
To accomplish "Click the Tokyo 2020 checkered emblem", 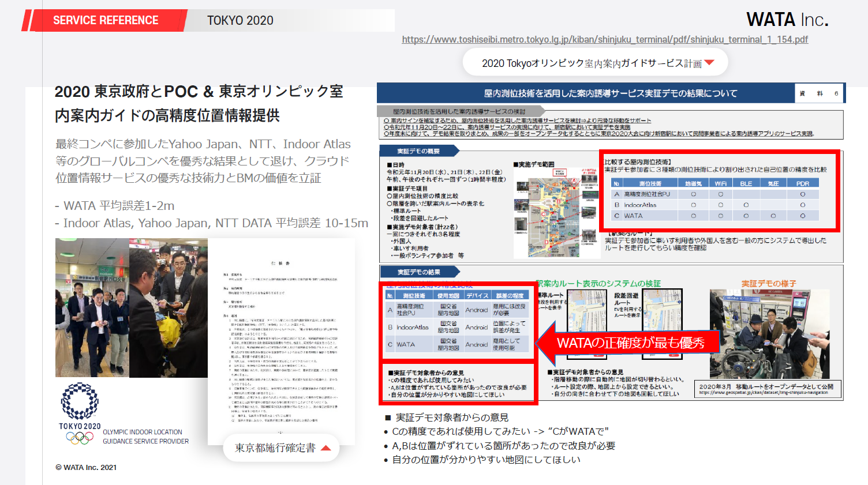I will [80, 401].
